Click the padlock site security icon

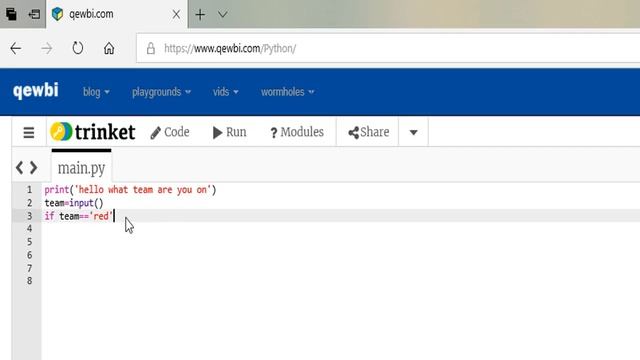point(151,48)
